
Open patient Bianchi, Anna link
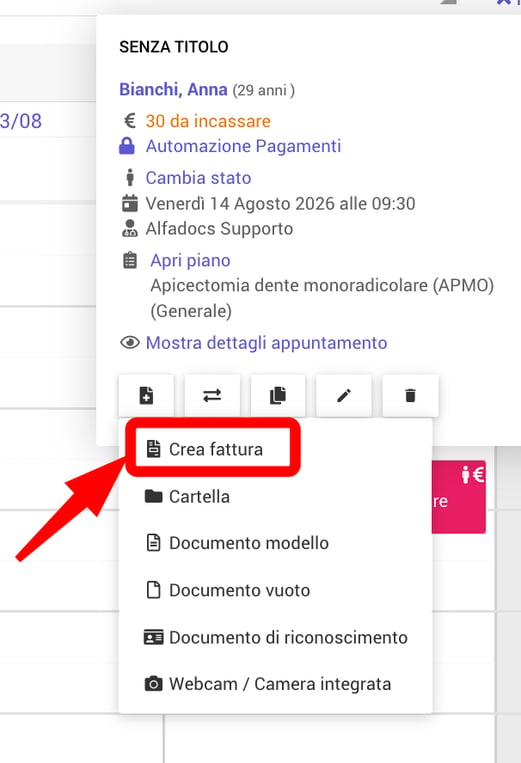pyautogui.click(x=173, y=90)
